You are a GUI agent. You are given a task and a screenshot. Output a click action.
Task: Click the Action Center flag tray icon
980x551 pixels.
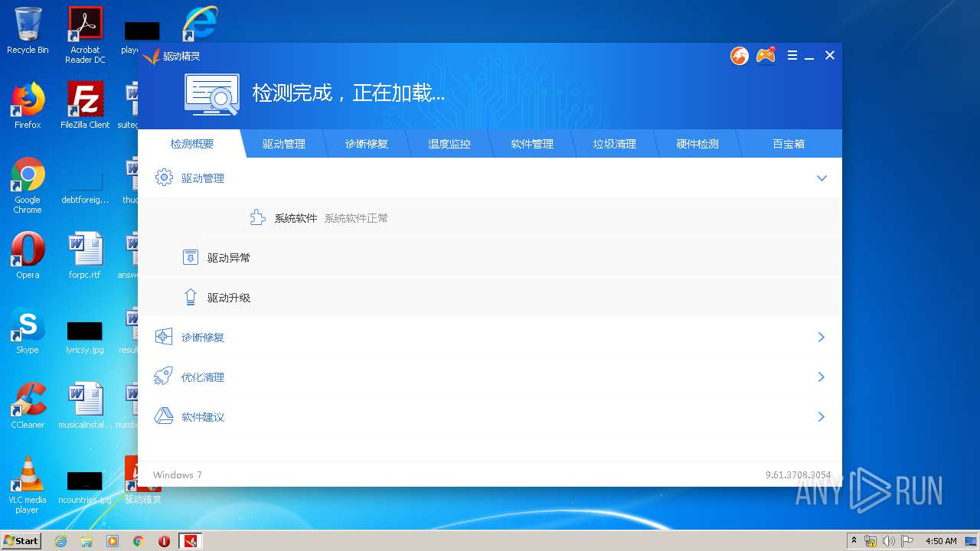(907, 541)
